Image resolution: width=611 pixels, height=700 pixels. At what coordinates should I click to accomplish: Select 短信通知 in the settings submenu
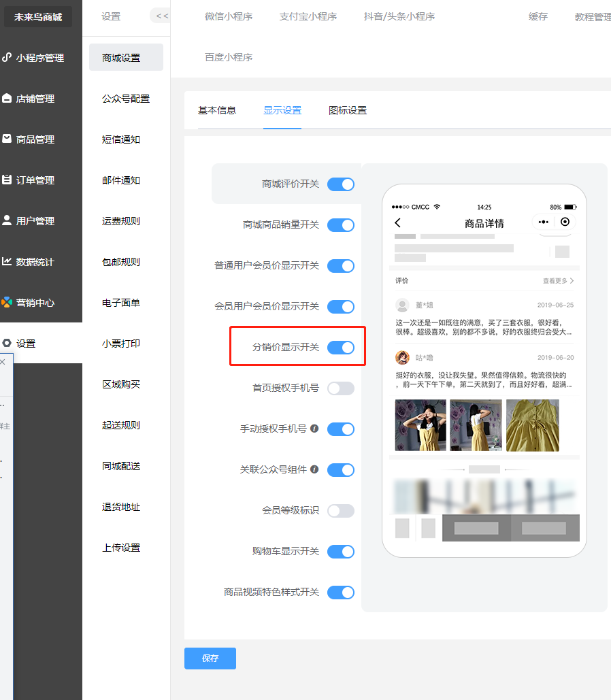click(121, 139)
